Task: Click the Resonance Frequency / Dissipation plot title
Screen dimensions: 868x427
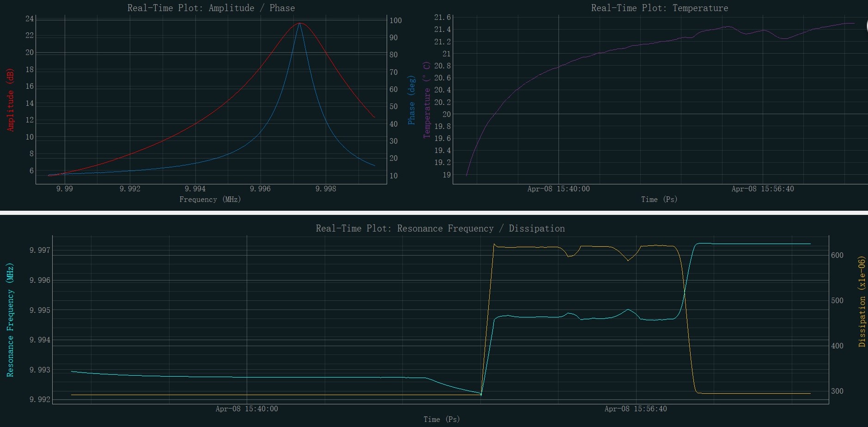Action: tap(440, 228)
